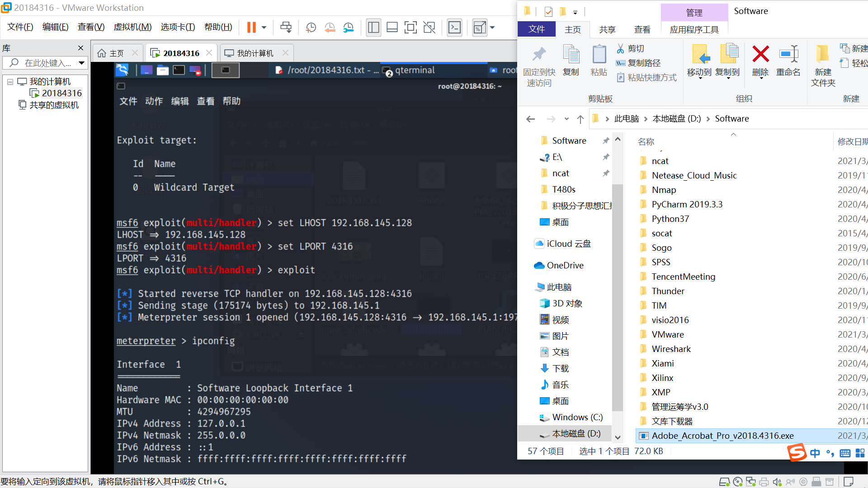Click Send Ctrl+Alt+Del toolbar icon
This screenshot has width=868, height=488.
tap(286, 28)
